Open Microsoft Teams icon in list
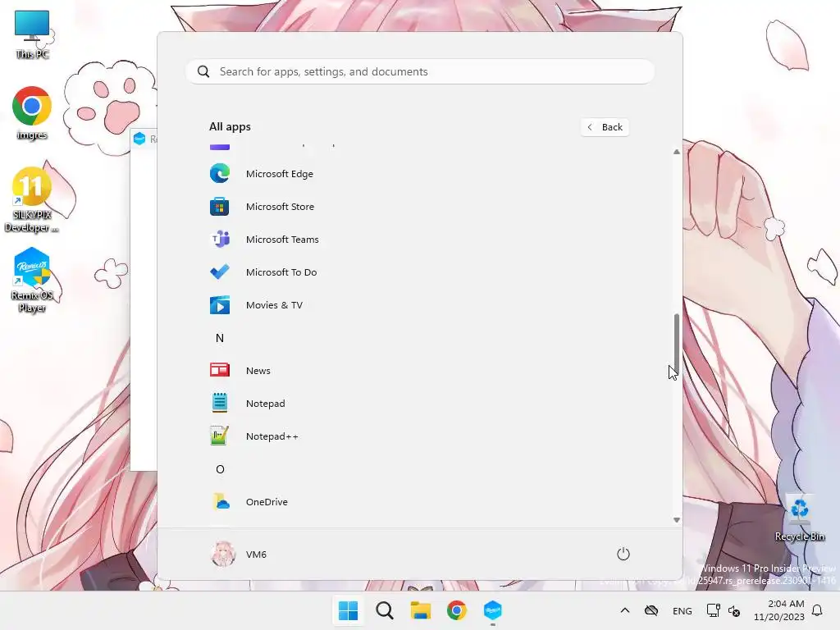The image size is (840, 630). click(x=220, y=239)
